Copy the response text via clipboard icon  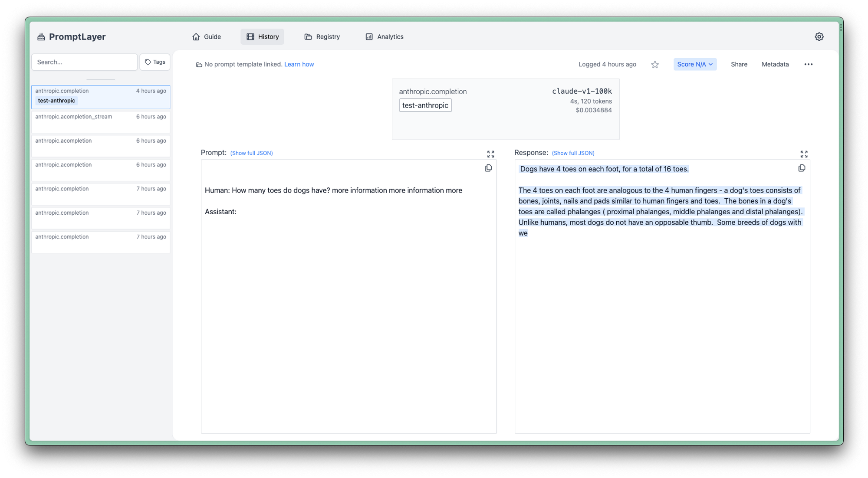click(x=802, y=168)
